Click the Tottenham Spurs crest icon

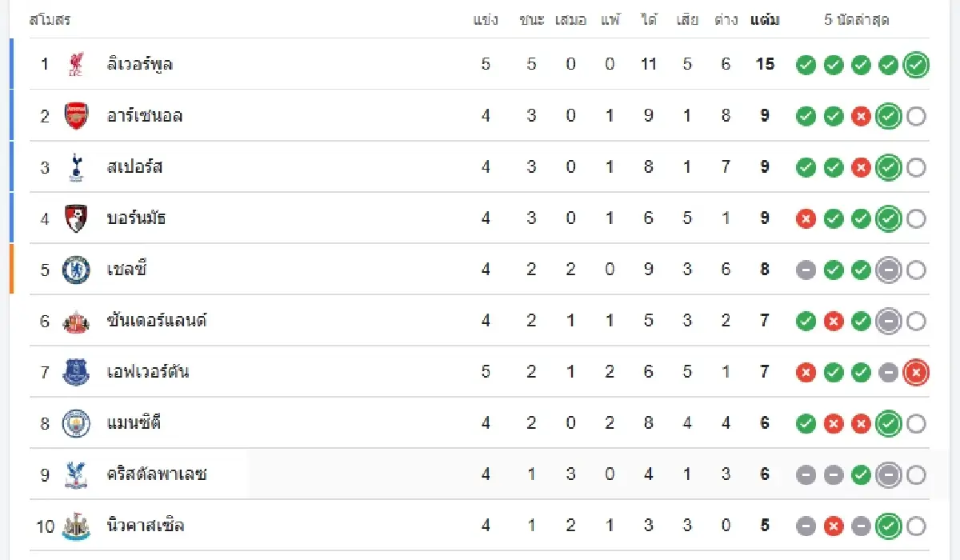[76, 166]
